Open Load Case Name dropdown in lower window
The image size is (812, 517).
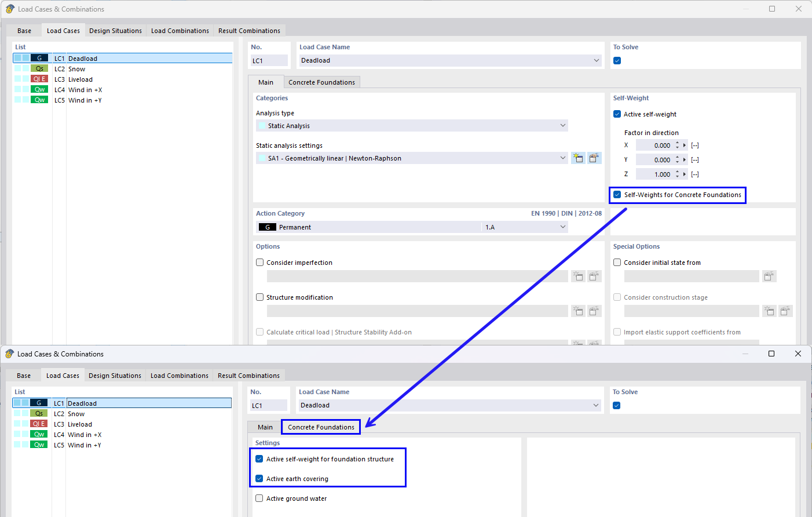pos(596,405)
